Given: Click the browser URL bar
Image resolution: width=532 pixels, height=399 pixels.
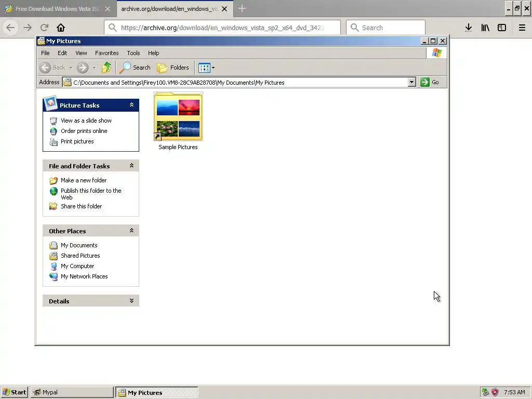Looking at the screenshot, I should pos(222,28).
